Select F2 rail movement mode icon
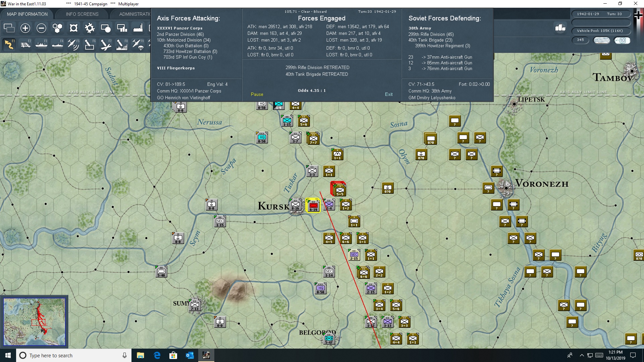The image size is (644, 362). click(25, 44)
